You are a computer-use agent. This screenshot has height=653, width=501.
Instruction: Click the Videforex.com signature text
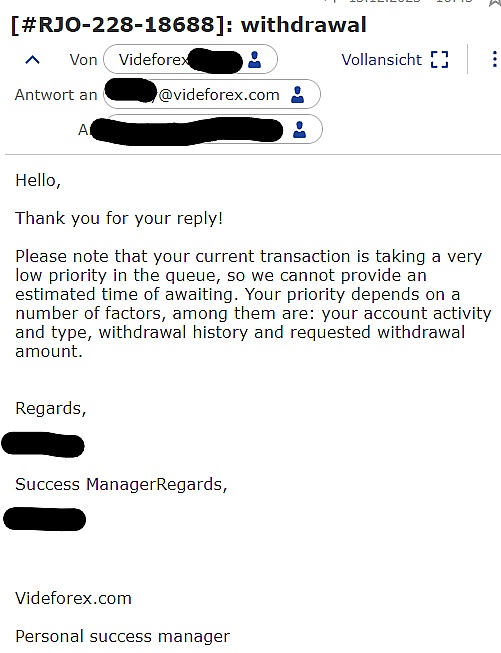(73, 598)
